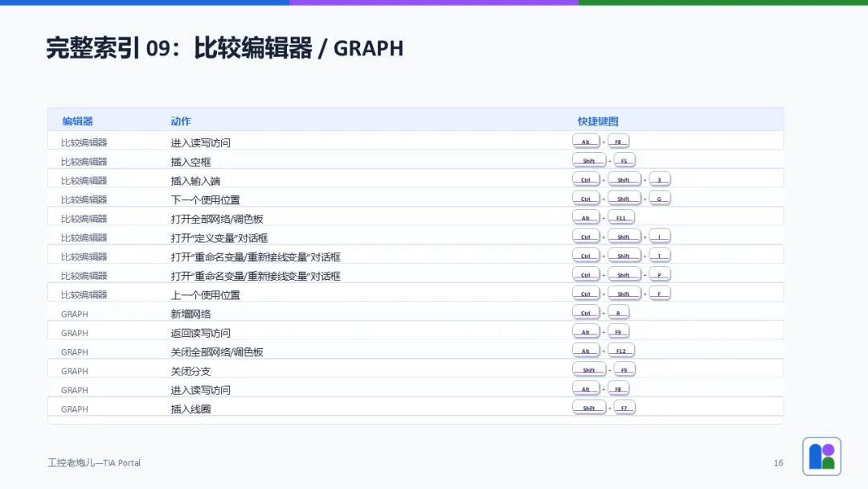Click the P keycap in 重命名变量 row
The image size is (868, 489).
point(659,275)
